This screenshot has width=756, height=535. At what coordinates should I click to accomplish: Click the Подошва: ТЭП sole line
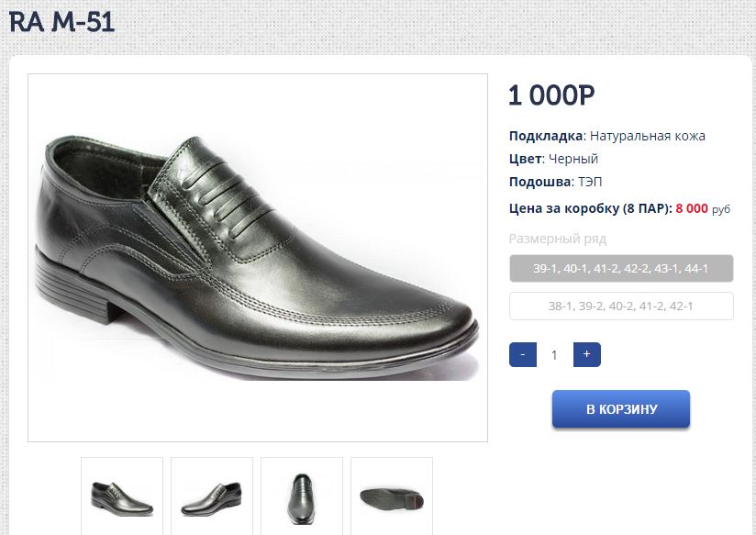tap(555, 182)
